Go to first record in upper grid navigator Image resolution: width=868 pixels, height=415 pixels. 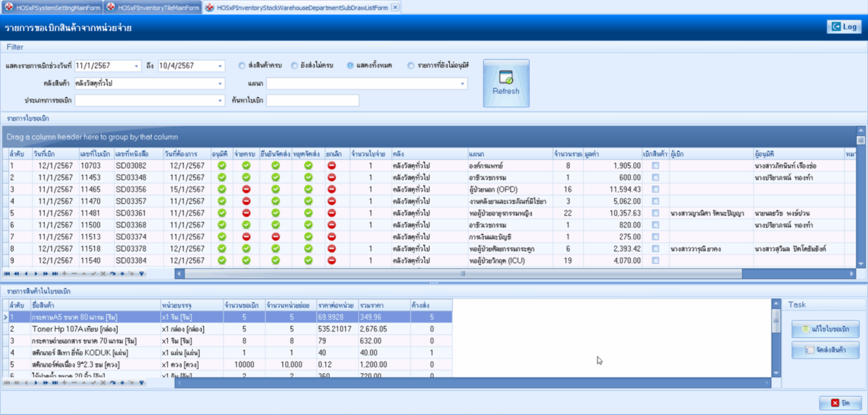point(7,274)
